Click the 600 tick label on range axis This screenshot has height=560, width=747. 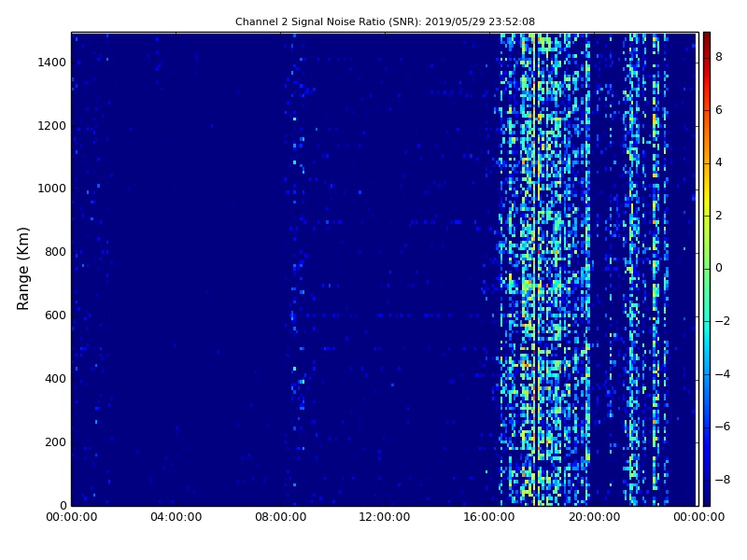pos(55,315)
